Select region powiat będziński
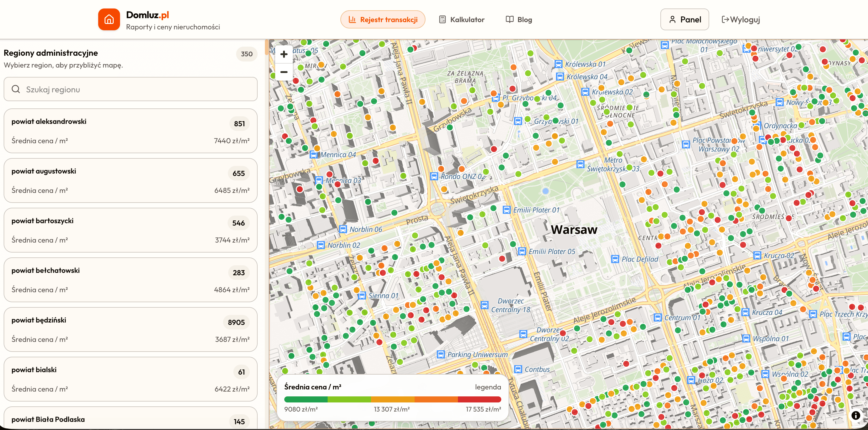This screenshot has height=430, width=868. (x=131, y=329)
